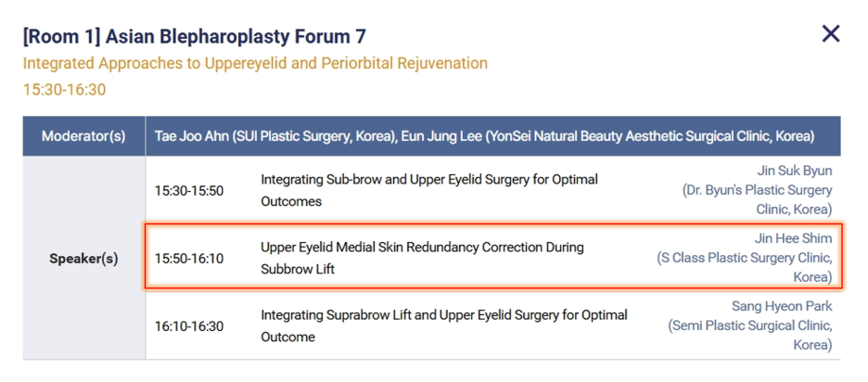
Task: Click speaker Sang Hyeon Park
Action: [782, 306]
